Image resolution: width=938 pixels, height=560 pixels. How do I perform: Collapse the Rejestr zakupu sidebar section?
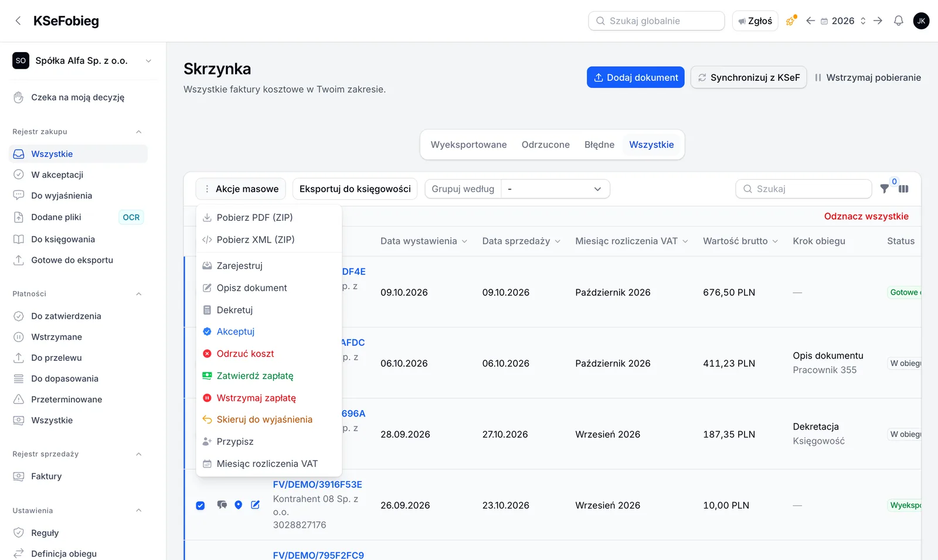coord(139,132)
